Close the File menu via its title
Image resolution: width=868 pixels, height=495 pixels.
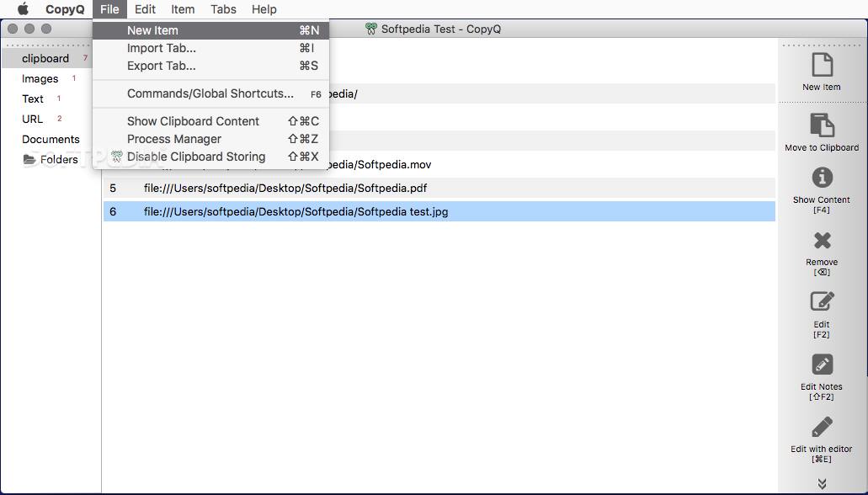109,9
